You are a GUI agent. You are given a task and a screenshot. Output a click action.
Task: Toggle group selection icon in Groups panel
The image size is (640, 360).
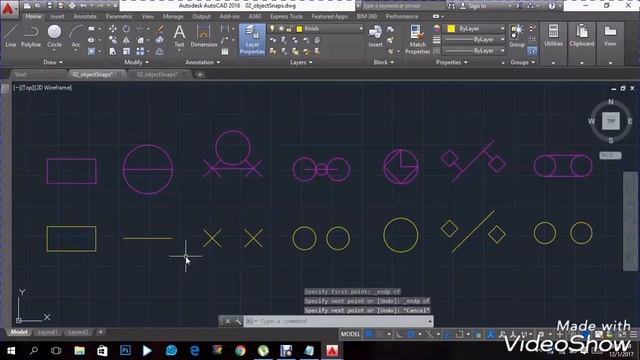click(532, 51)
